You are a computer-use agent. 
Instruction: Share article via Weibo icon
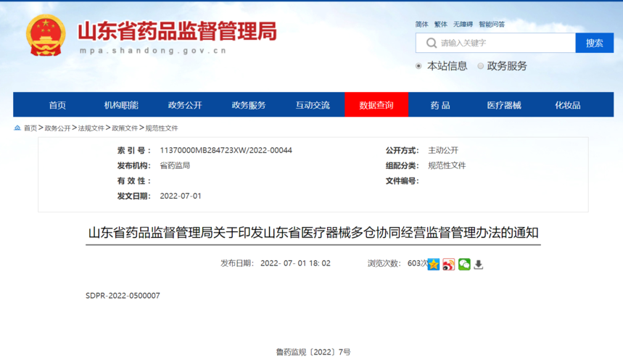449,264
